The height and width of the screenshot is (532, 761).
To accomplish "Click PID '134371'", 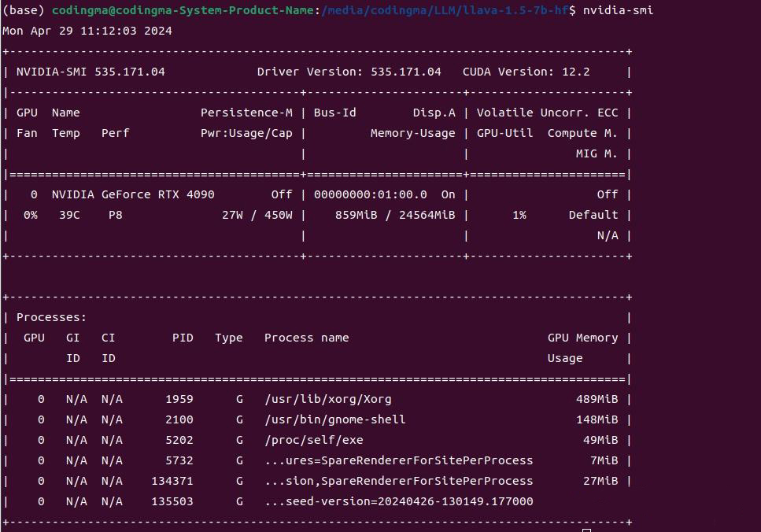I will (172, 481).
